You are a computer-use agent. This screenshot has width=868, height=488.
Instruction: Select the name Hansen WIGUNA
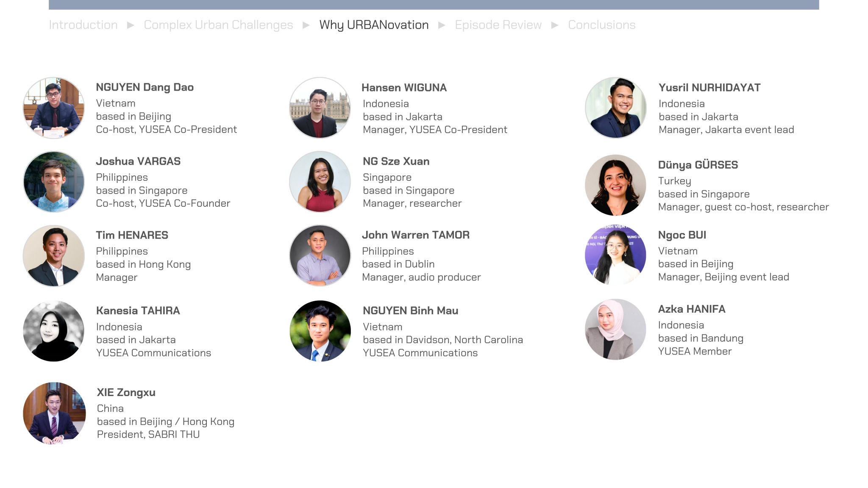tap(404, 88)
